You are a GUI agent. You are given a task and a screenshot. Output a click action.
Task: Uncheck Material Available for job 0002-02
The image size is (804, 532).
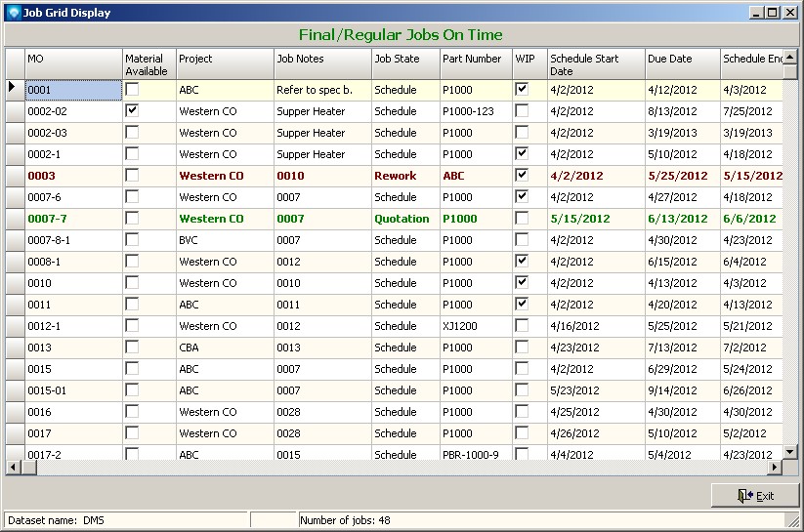[x=132, y=110]
